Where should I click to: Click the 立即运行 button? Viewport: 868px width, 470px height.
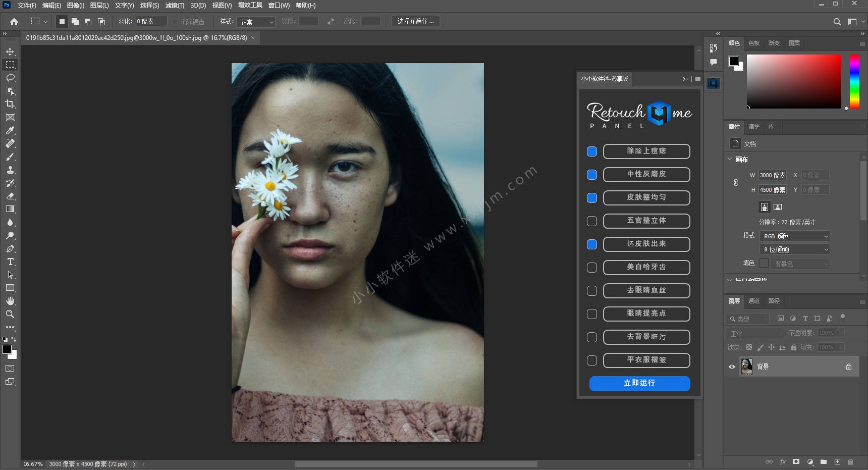click(639, 383)
